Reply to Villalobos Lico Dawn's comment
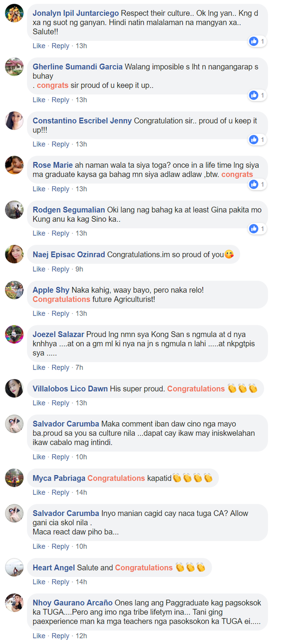Image resolution: width=283 pixels, height=644 pixels. pyautogui.click(x=60, y=403)
